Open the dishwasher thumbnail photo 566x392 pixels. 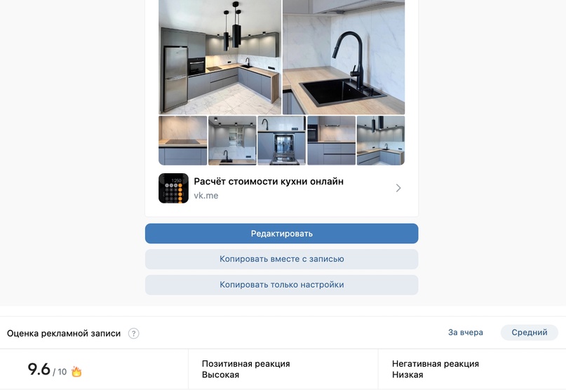point(281,140)
